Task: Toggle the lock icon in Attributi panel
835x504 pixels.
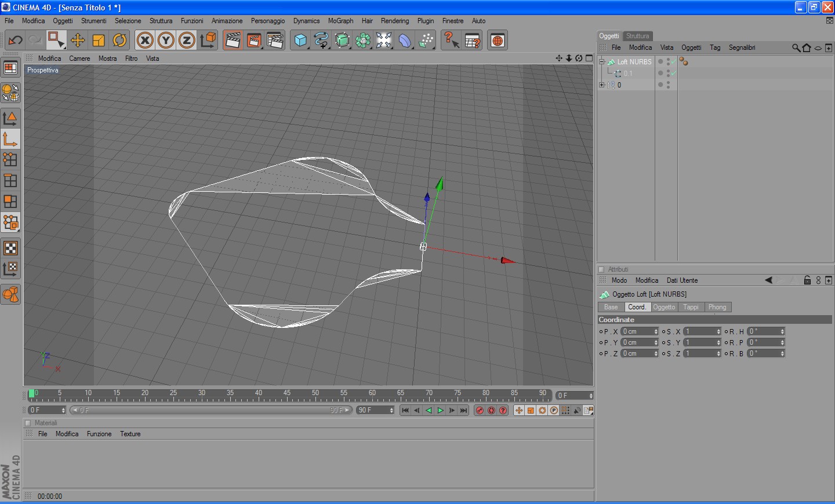Action: [807, 280]
